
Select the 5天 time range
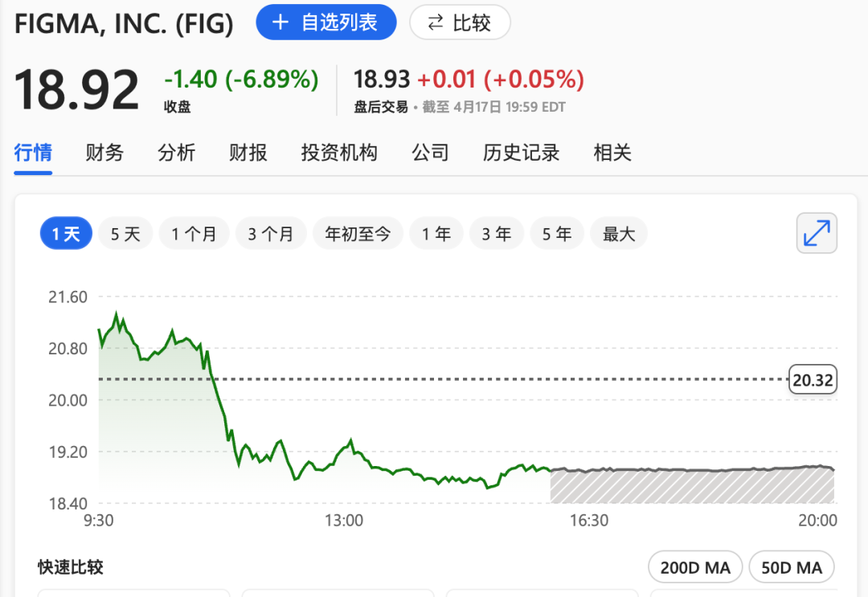(125, 233)
